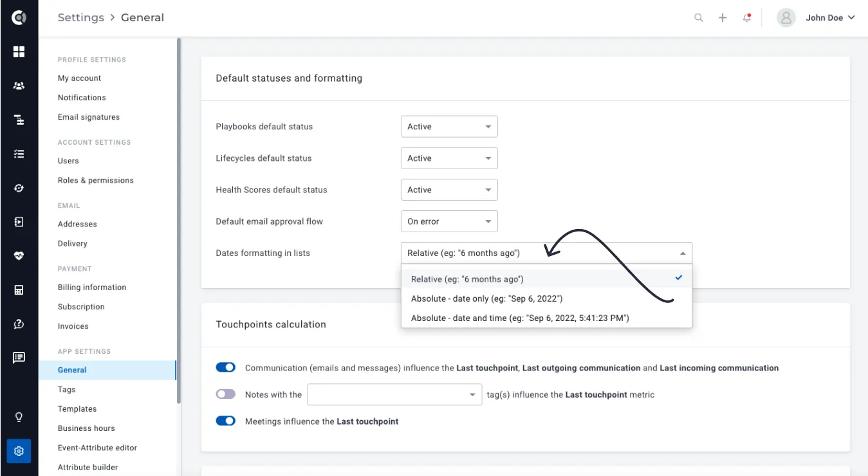Open the Lifecycles default status dropdown
868x476 pixels.
tap(449, 158)
